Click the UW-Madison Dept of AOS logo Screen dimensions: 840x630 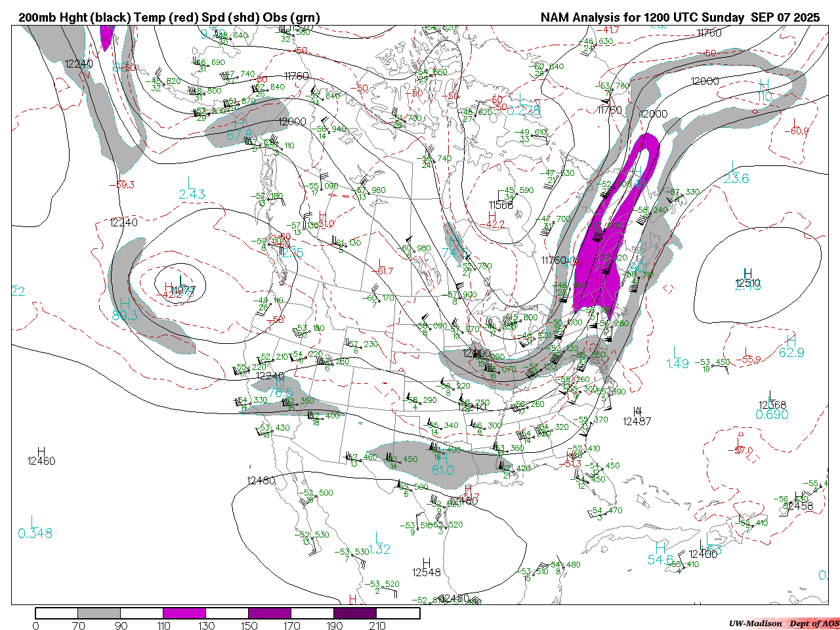point(784,623)
